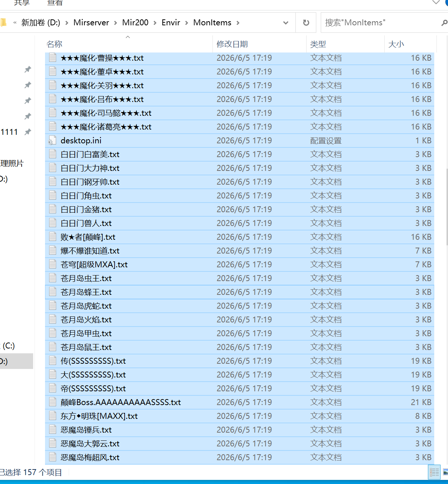Select the file name 苍月岛火焰.txt
Screen dimensions: 448x484
coord(86,319)
